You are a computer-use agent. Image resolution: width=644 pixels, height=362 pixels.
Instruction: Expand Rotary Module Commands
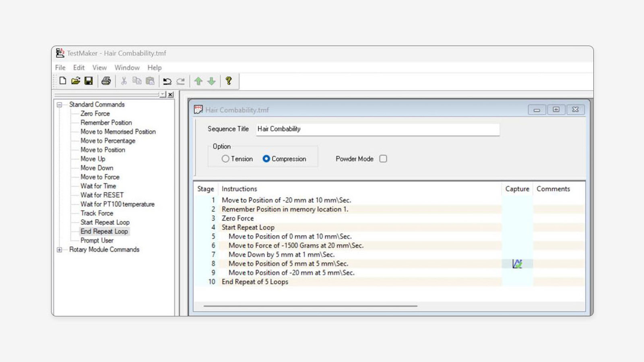click(x=59, y=249)
